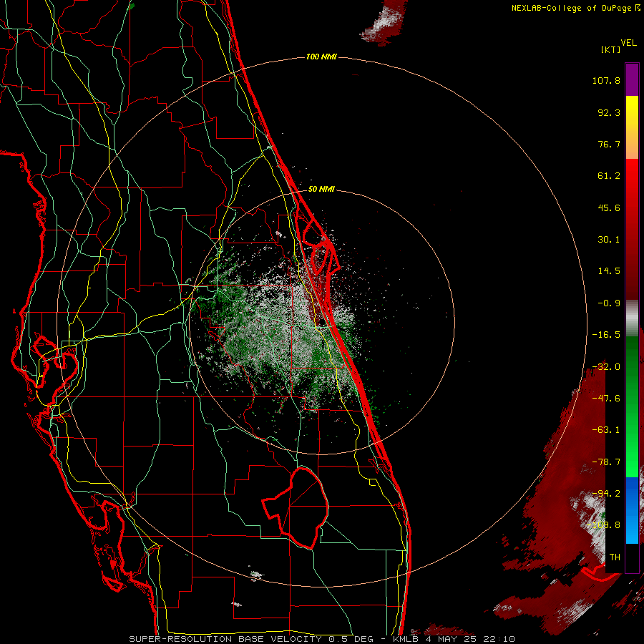Click the purple color band on velocity scale

632,79
